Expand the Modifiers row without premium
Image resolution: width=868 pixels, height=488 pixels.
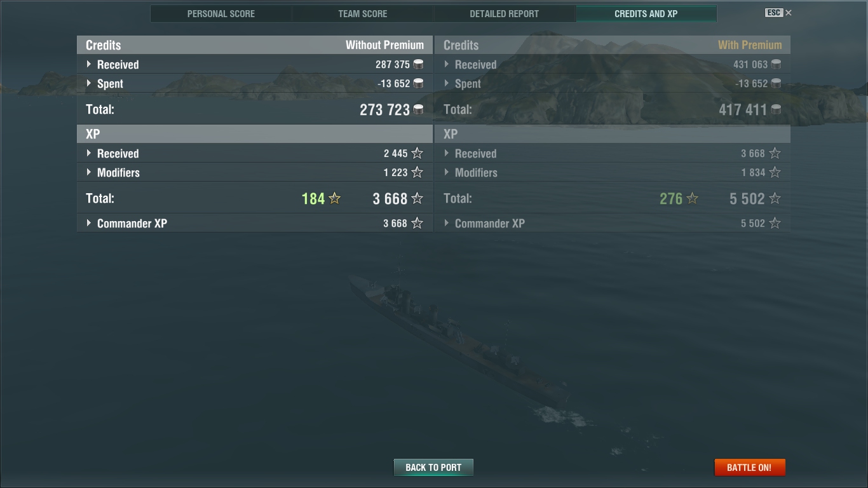(255, 172)
